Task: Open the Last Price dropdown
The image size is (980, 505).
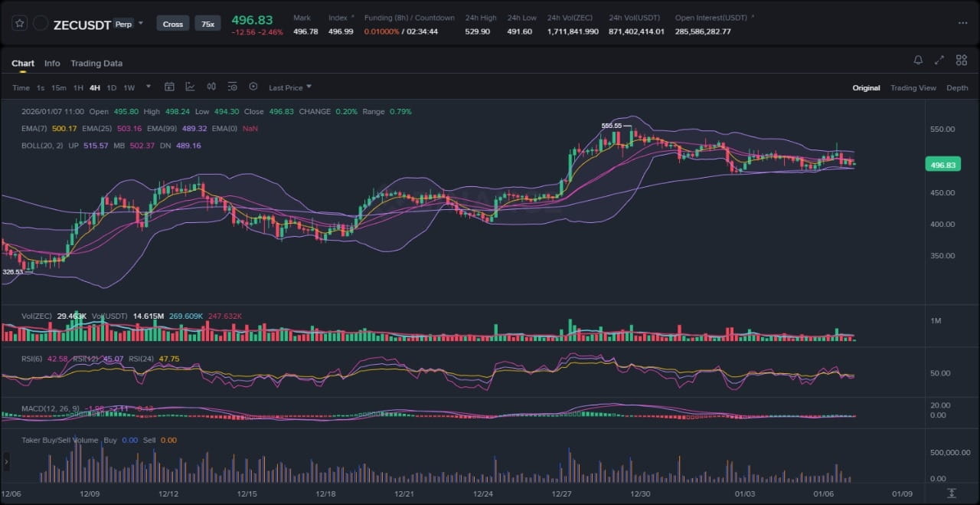Action: click(289, 88)
